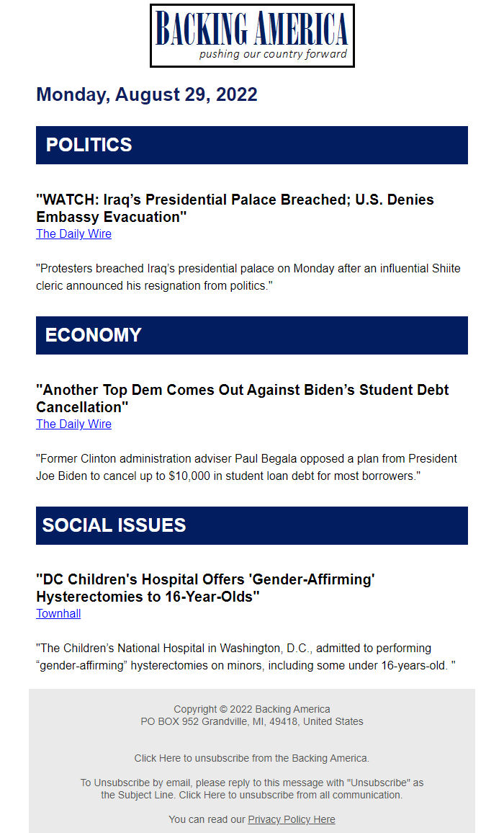Open the Townhall source link
Screen dimensions: 504x833
click(x=58, y=614)
